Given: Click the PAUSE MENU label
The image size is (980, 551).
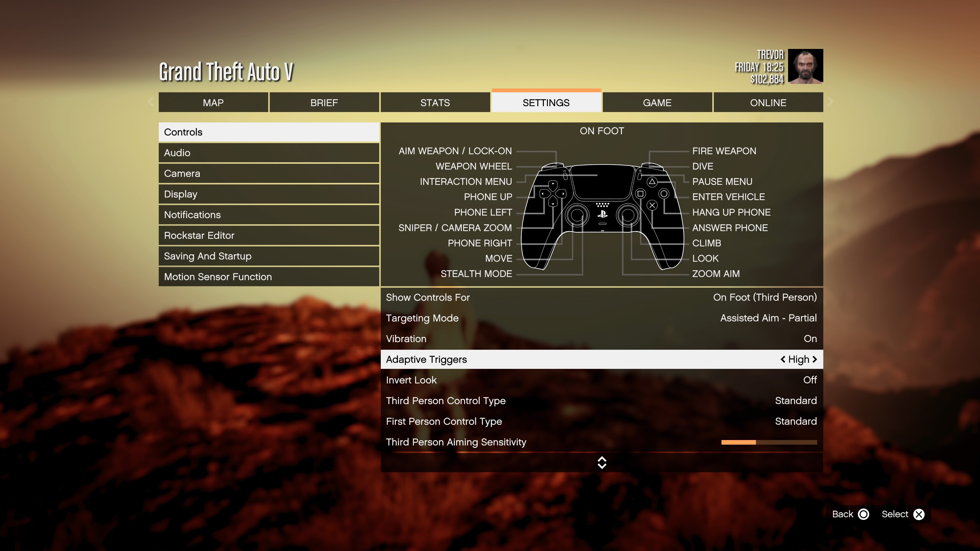Looking at the screenshot, I should tap(722, 181).
